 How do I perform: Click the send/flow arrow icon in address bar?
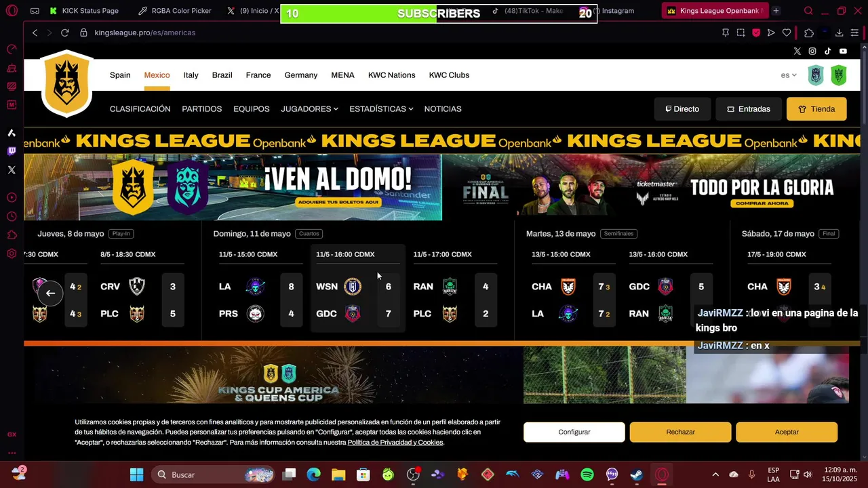pyautogui.click(x=771, y=33)
